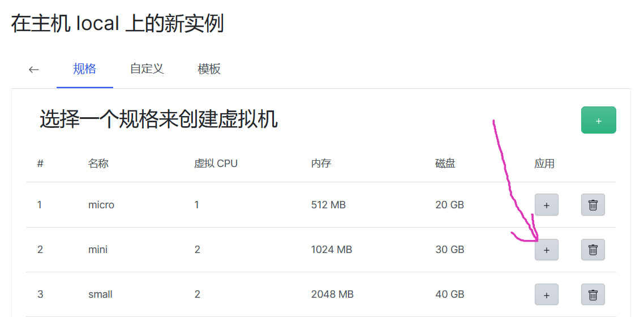
Task: Click the 名称 column header
Action: pos(98,164)
